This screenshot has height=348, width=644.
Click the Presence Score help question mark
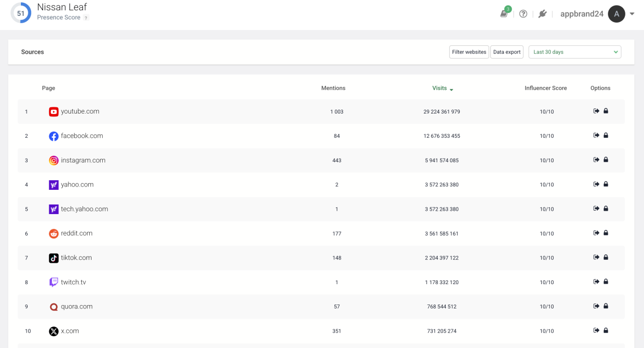tap(86, 18)
